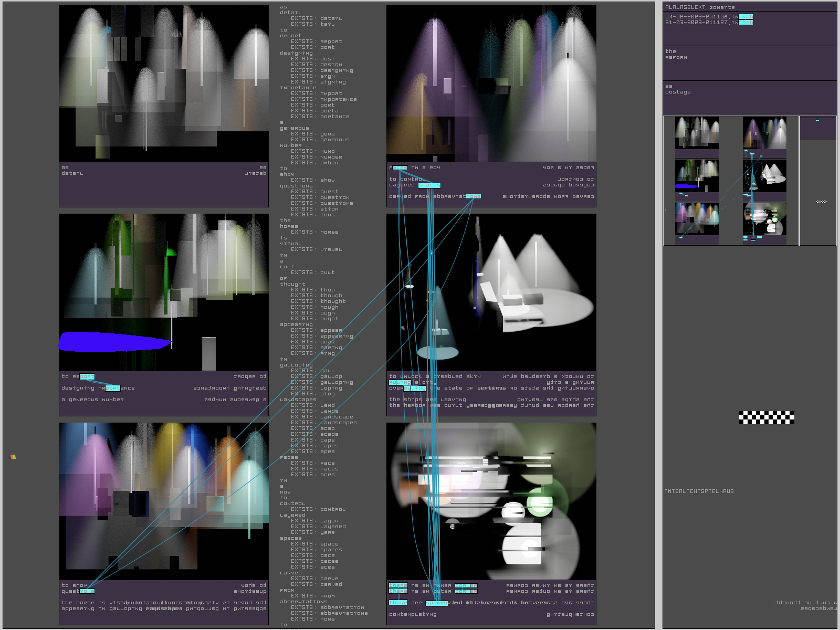Click the tiny multicolored icon at left edge

[x=13, y=457]
